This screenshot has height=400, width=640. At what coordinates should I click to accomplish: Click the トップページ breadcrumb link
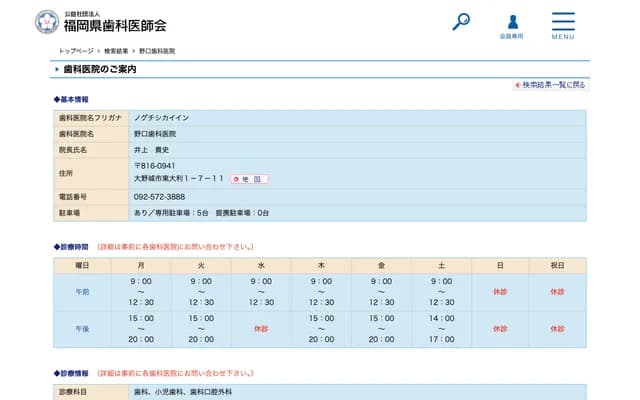78,50
